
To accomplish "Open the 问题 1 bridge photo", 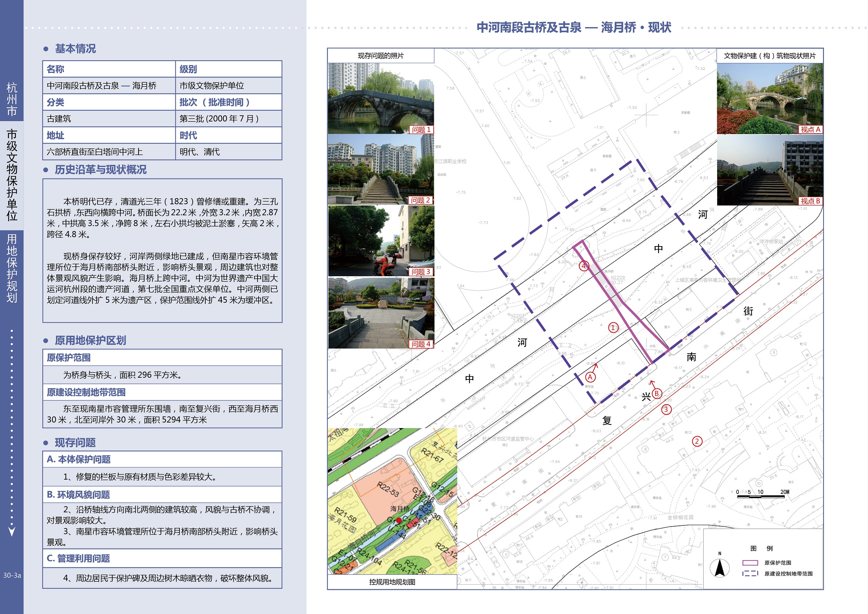I will [x=381, y=98].
